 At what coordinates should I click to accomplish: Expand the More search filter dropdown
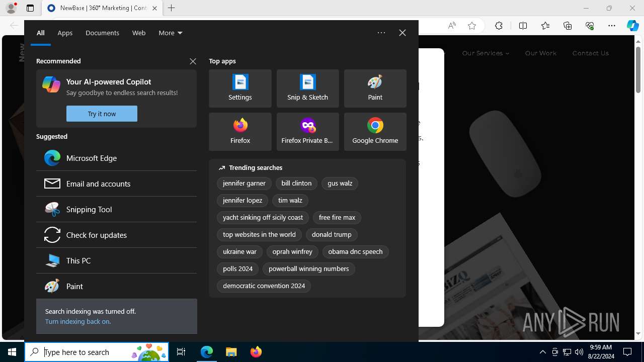pyautogui.click(x=171, y=33)
